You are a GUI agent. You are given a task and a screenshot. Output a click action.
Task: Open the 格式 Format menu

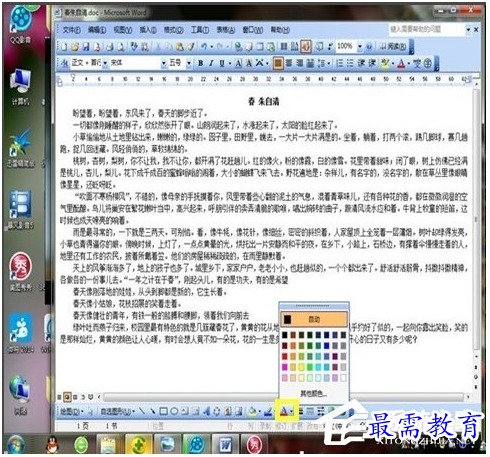(173, 30)
